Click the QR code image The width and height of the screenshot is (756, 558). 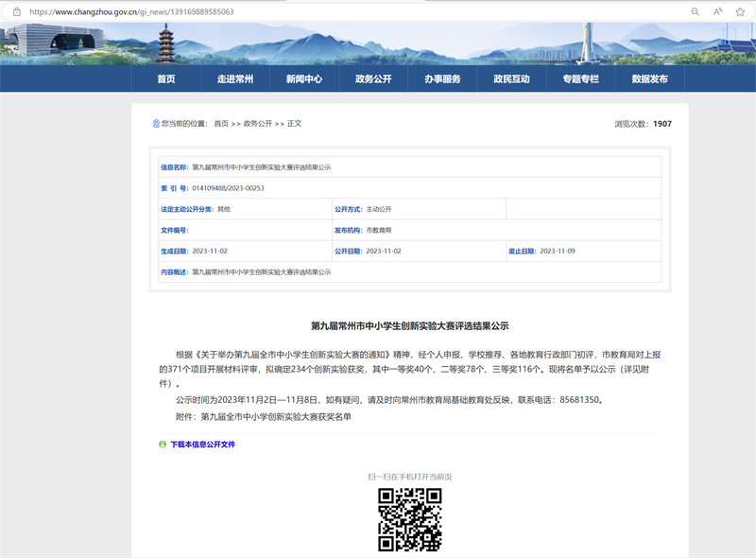[x=410, y=519]
